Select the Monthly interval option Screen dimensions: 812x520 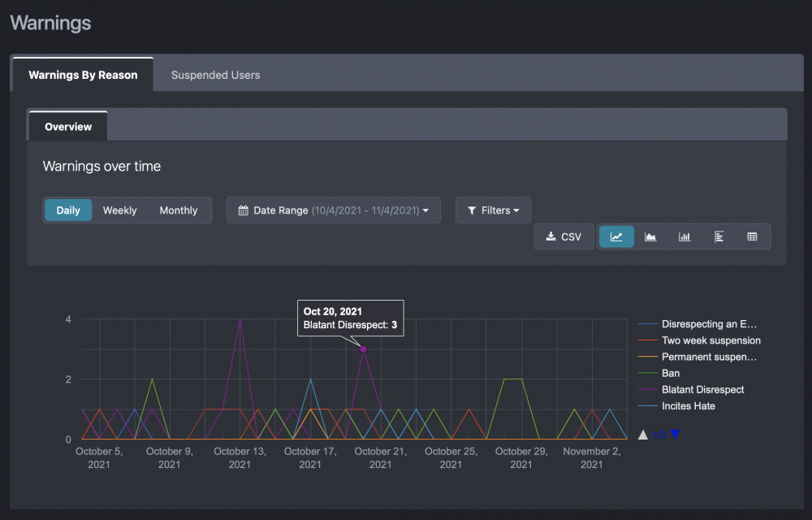click(x=179, y=210)
